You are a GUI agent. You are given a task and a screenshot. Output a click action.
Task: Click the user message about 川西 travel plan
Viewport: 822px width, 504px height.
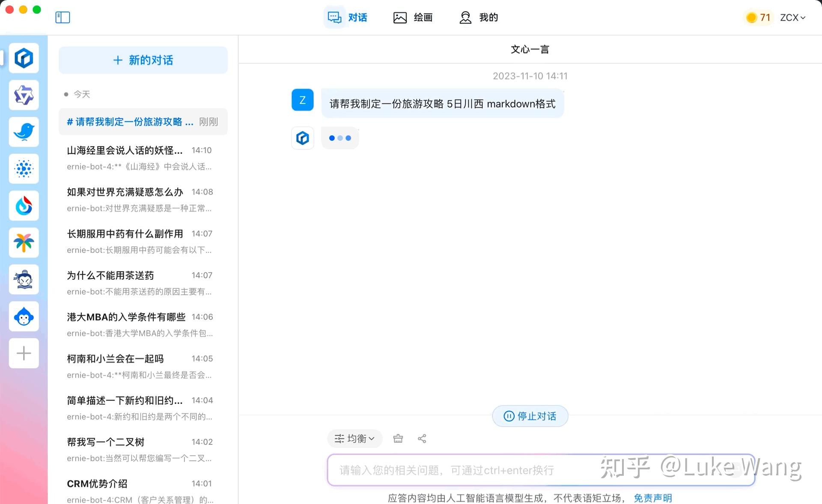pos(442,104)
